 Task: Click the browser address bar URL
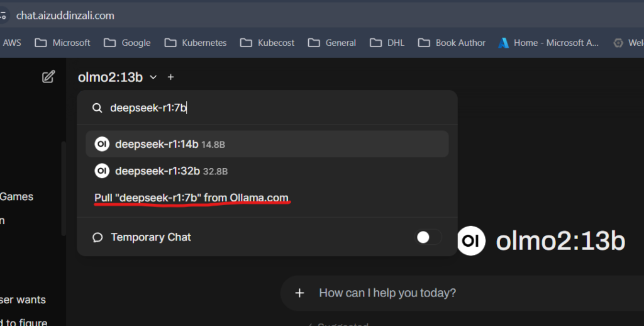[x=65, y=16]
